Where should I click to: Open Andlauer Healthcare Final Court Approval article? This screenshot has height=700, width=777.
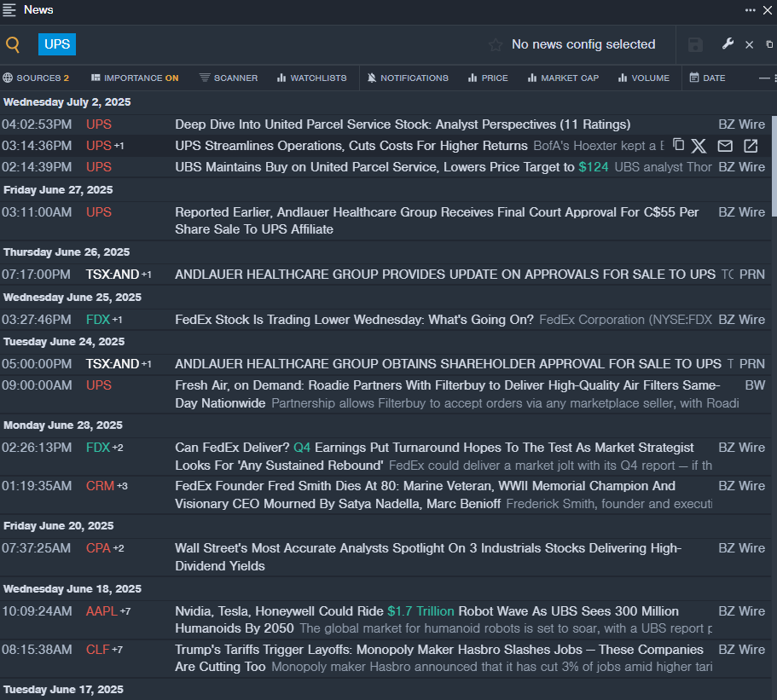[x=437, y=221]
